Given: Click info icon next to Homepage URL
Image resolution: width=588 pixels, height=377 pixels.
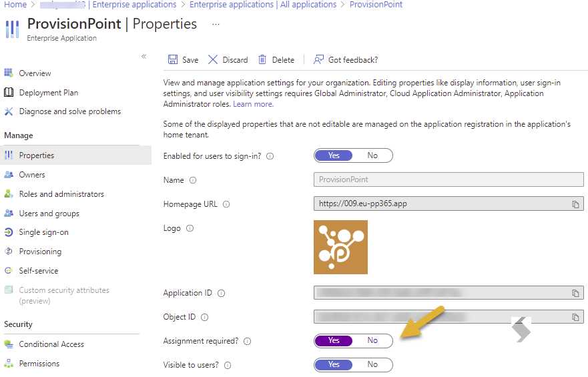Looking at the screenshot, I should pos(226,204).
